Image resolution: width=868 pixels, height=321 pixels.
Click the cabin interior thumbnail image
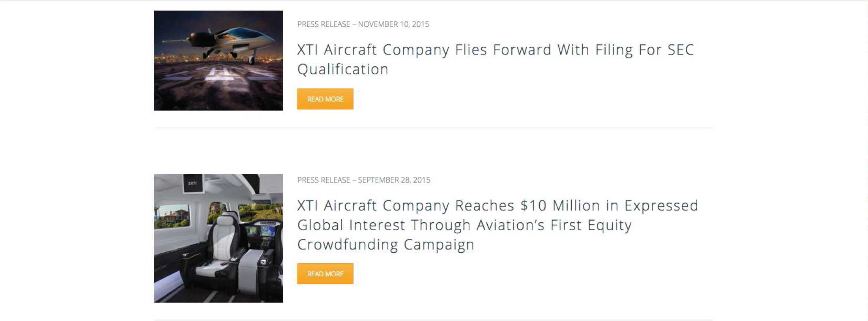pyautogui.click(x=218, y=238)
